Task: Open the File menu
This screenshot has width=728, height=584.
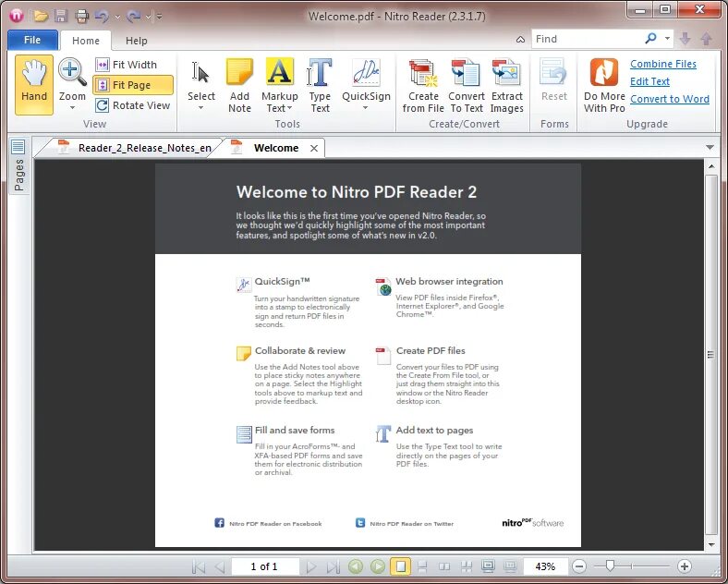Action: [32, 40]
